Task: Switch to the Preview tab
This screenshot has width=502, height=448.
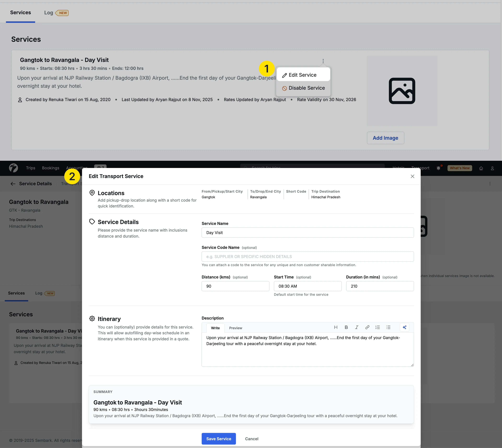Action: pos(235,328)
